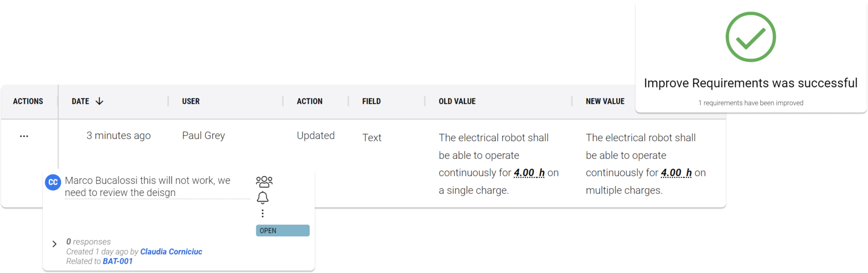868x273 pixels.
Task: Toggle the comment notification bell
Action: [x=263, y=198]
